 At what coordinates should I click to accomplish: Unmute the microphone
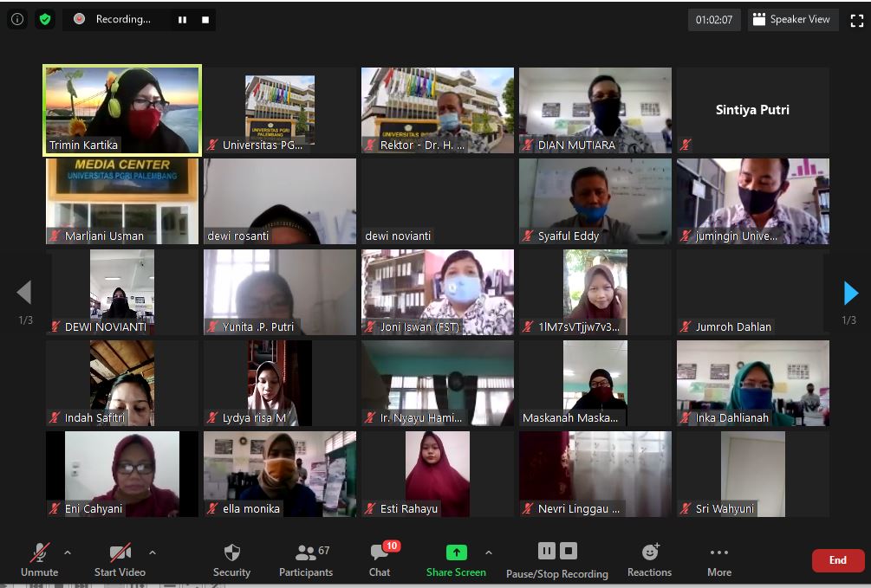[x=40, y=559]
